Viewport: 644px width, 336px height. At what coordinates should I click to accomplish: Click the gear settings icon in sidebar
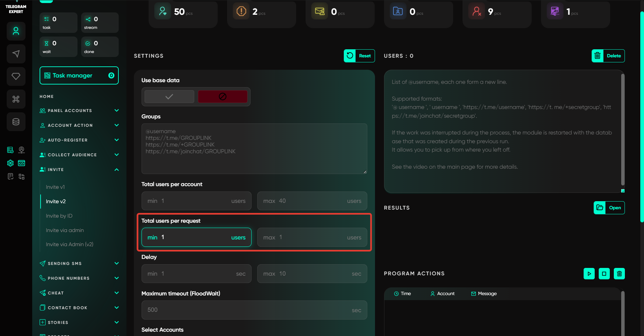(x=10, y=163)
